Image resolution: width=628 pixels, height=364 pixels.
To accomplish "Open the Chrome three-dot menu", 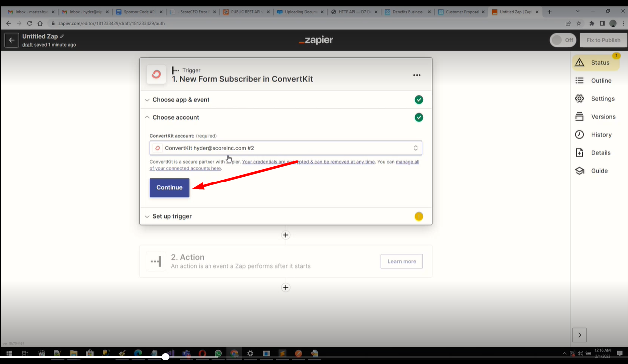I will (623, 23).
